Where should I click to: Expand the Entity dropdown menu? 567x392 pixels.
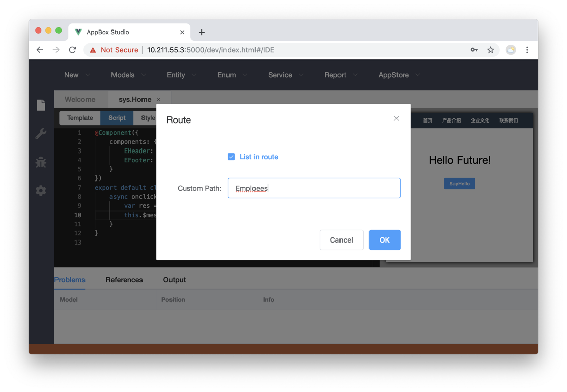(x=182, y=75)
